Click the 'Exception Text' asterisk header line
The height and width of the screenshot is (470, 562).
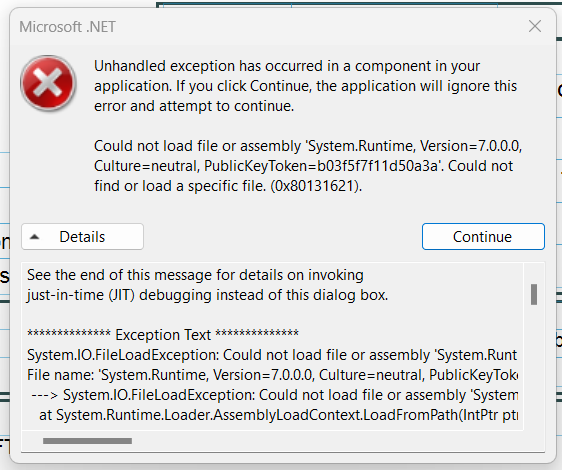163,335
